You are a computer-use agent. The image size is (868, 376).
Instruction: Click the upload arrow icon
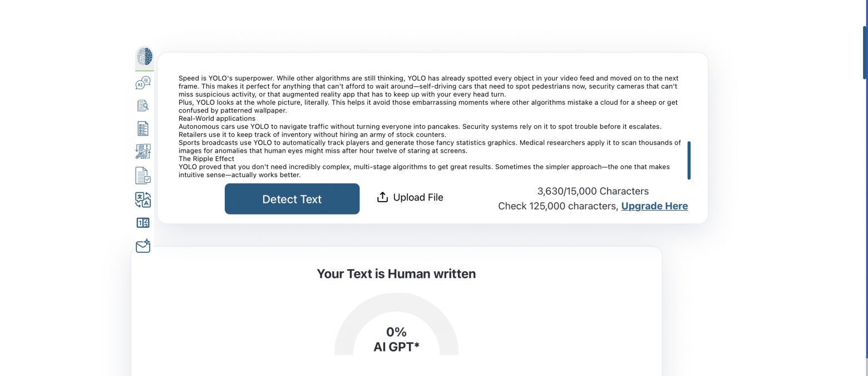pos(382,197)
